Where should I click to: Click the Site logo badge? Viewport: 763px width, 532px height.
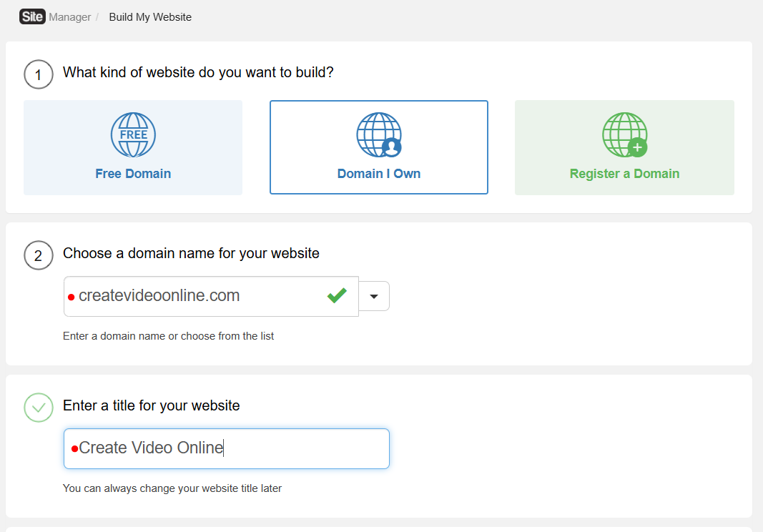tap(32, 16)
